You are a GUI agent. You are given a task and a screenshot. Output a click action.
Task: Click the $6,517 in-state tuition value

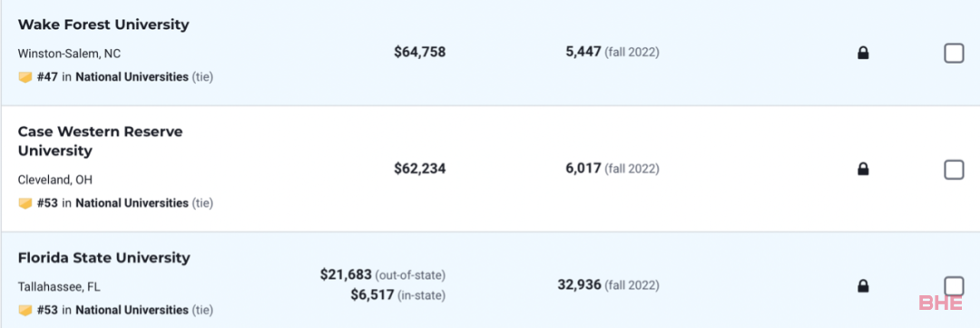tap(373, 294)
